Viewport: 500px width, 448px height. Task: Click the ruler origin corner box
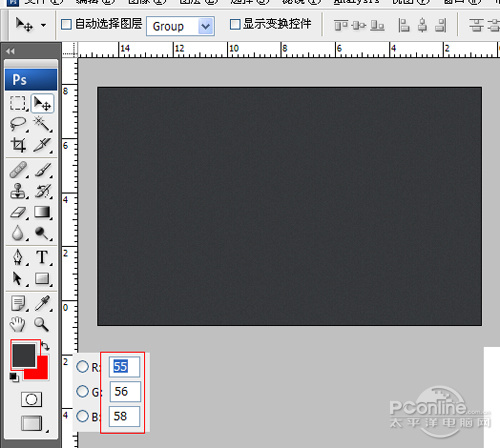point(70,50)
